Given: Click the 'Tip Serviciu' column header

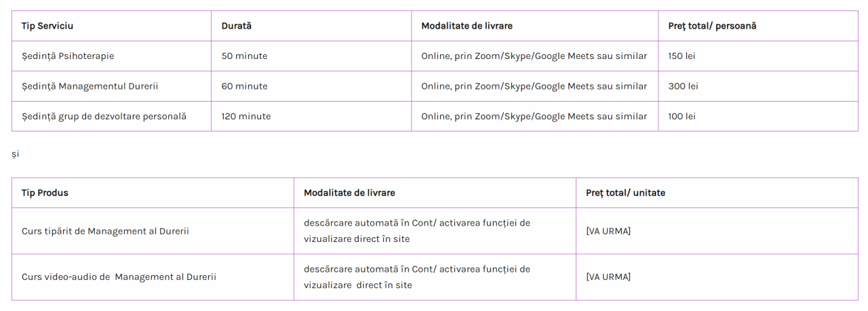Looking at the screenshot, I should point(47,26).
